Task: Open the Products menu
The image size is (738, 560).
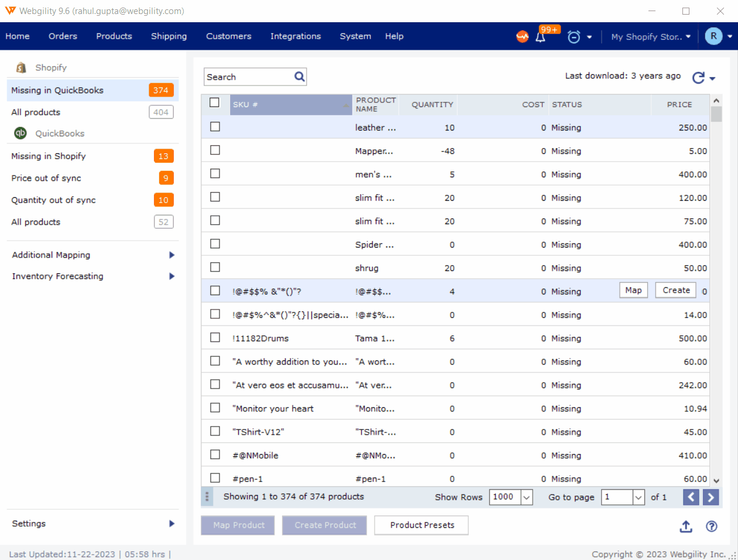Action: pos(114,36)
